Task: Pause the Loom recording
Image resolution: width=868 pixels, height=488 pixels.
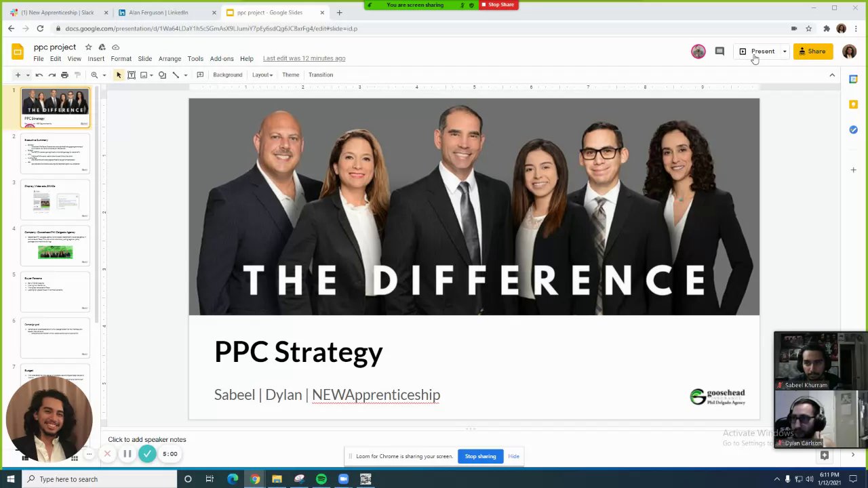Action: tap(127, 454)
